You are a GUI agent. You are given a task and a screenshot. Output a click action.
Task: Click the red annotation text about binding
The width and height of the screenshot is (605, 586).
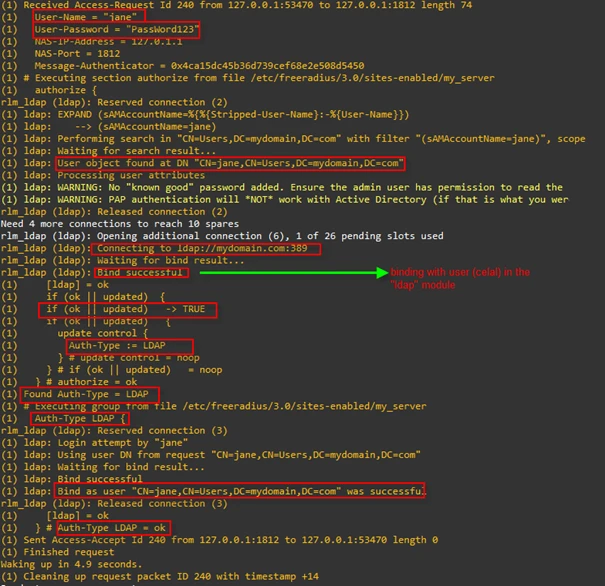(460, 278)
